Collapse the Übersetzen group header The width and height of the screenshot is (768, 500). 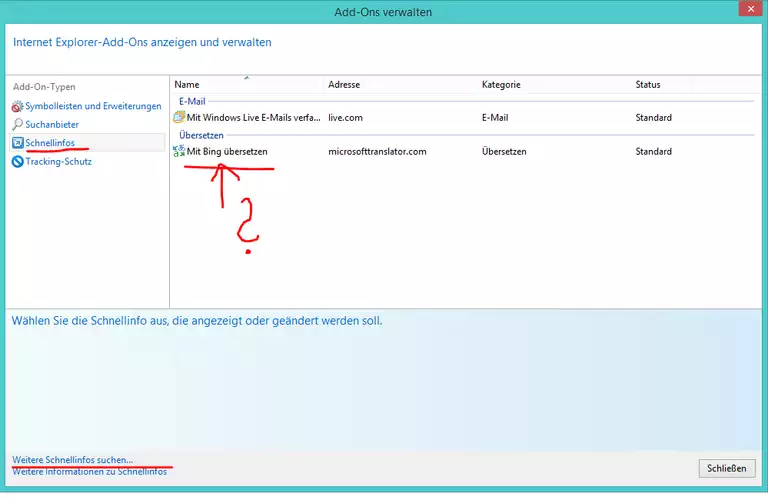(200, 135)
